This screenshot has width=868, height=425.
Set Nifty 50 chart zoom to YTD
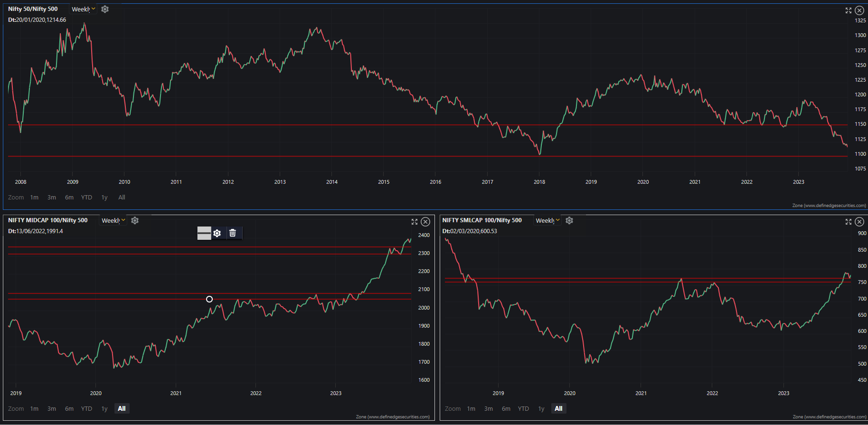point(86,198)
